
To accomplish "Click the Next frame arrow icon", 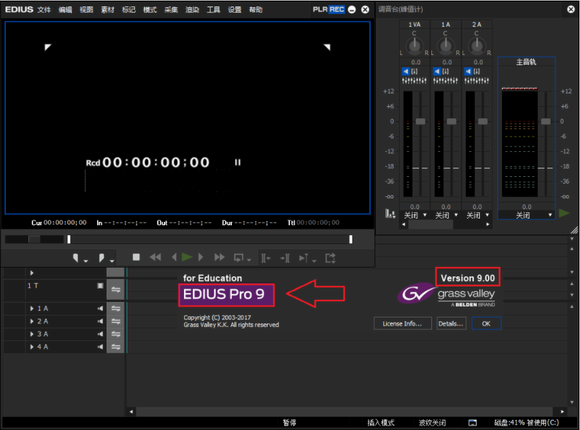I will [201, 257].
